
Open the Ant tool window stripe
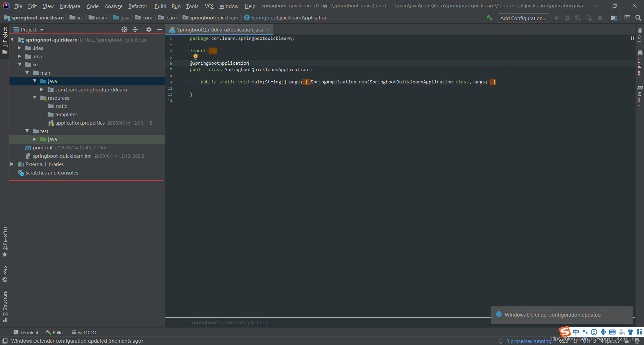pyautogui.click(x=640, y=35)
